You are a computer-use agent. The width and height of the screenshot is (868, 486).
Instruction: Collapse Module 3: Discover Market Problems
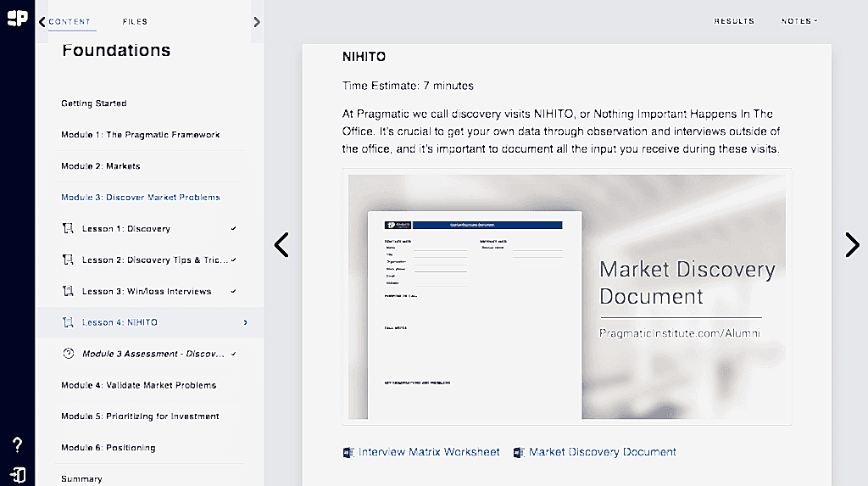click(141, 198)
